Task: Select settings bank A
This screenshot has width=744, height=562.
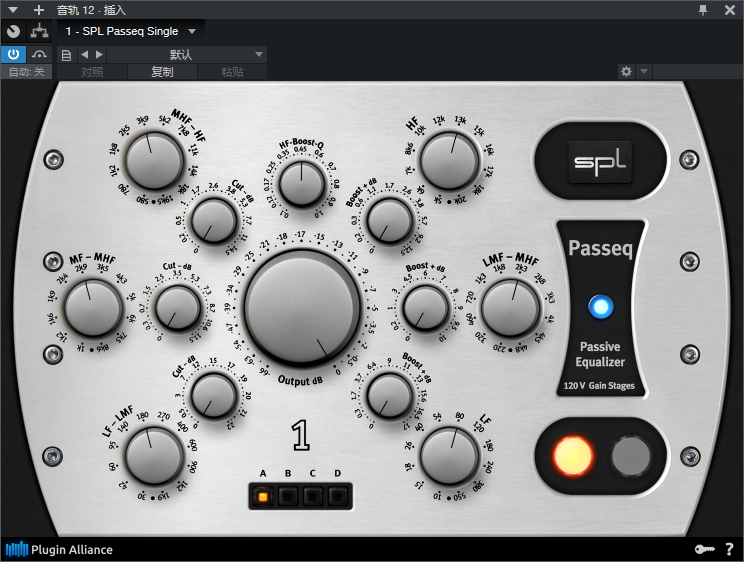Action: click(x=262, y=496)
